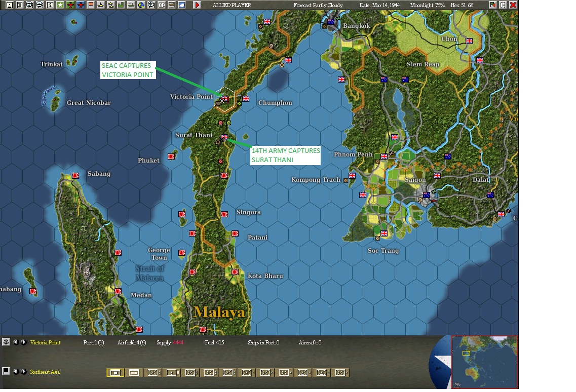
Task: Click the 'Forecast: Partly Cloudy' text
Action: (x=318, y=5)
